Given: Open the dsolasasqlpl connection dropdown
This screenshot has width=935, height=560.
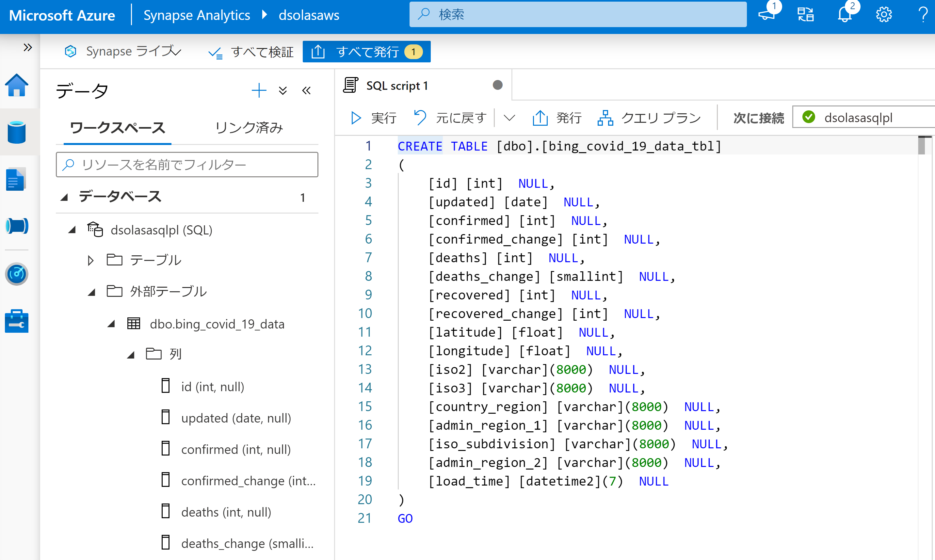Looking at the screenshot, I should pos(864,117).
